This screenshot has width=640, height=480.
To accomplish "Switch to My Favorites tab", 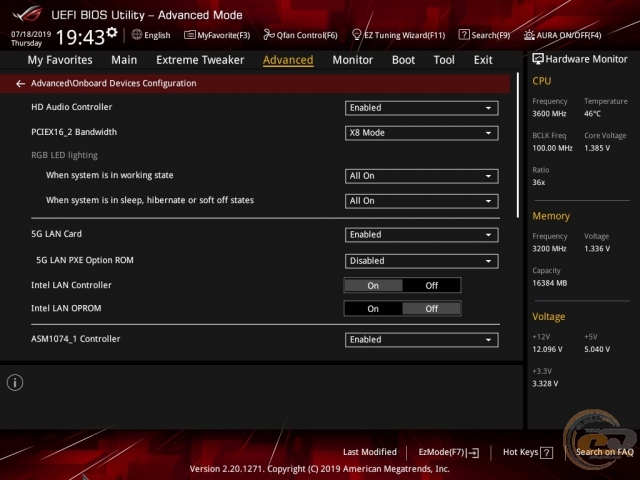I will (60, 60).
